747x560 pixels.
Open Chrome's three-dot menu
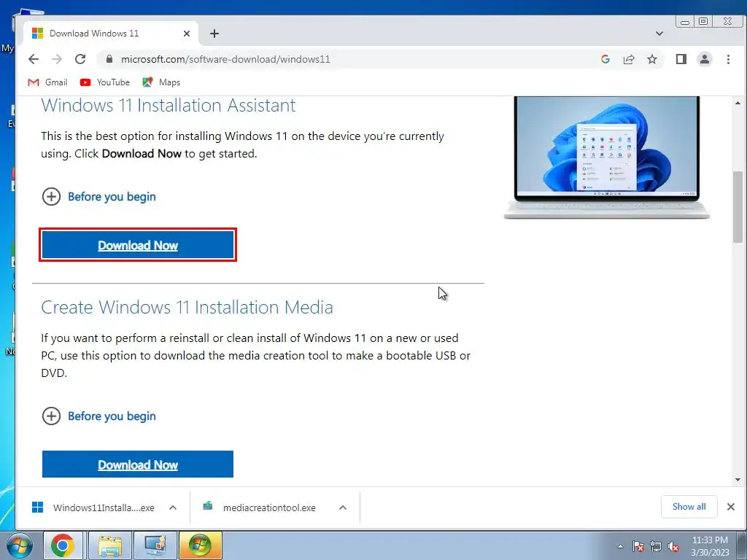[728, 59]
